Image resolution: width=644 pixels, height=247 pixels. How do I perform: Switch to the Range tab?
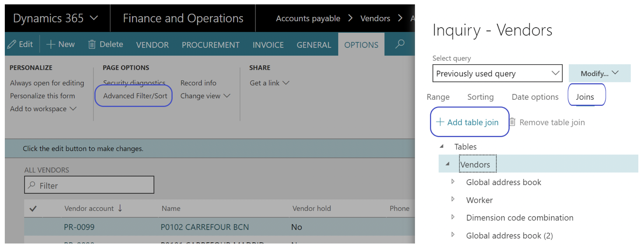point(438,97)
